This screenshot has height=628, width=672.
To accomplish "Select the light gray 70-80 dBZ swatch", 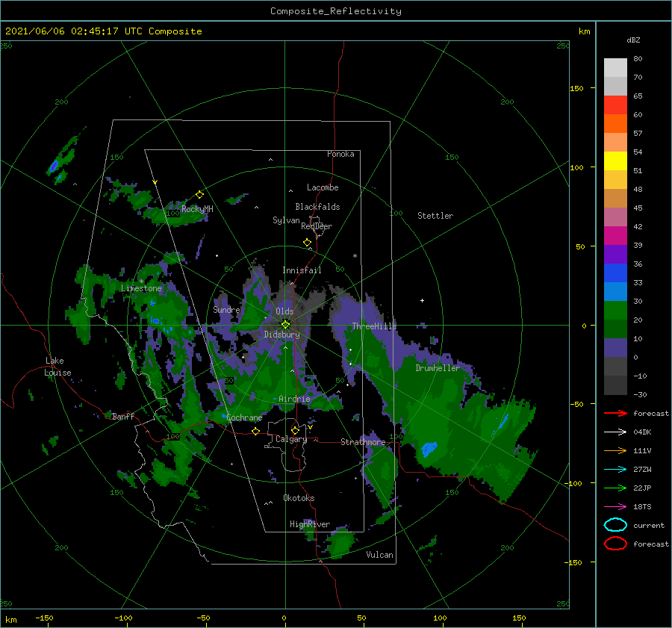I will 615,68.
